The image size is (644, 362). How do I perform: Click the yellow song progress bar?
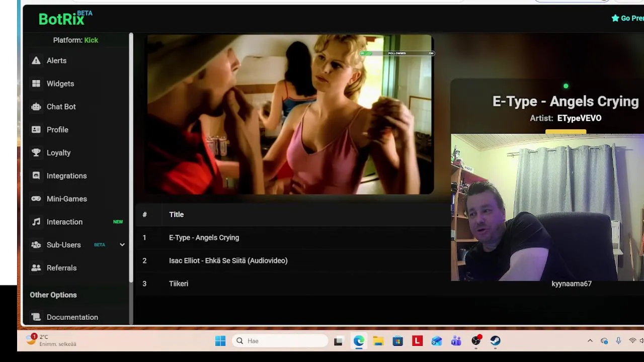tap(566, 132)
